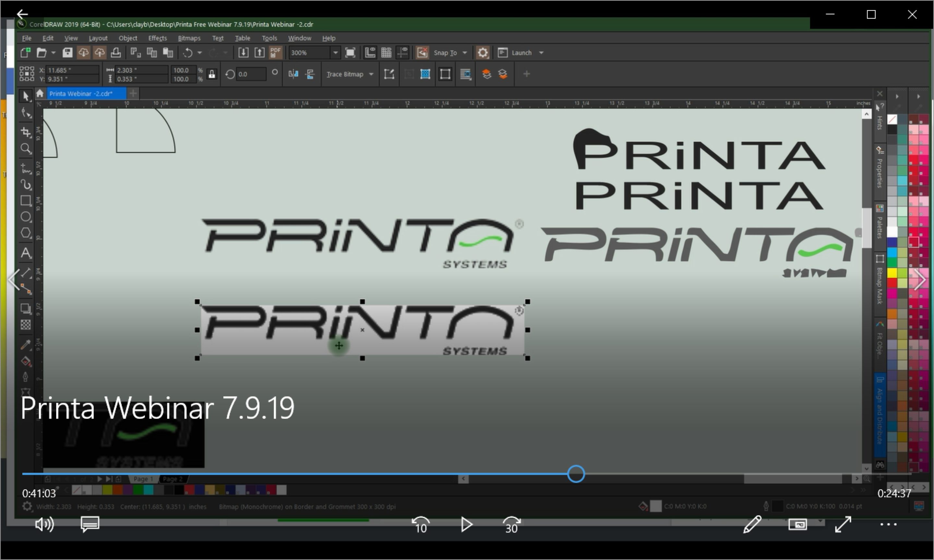Play the video

pos(466,524)
